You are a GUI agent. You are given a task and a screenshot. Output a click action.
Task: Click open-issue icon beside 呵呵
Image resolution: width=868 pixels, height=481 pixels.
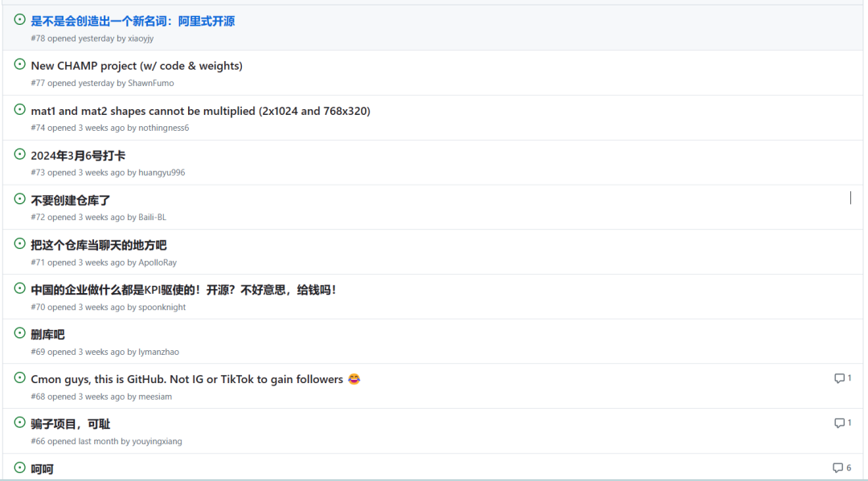coord(20,467)
